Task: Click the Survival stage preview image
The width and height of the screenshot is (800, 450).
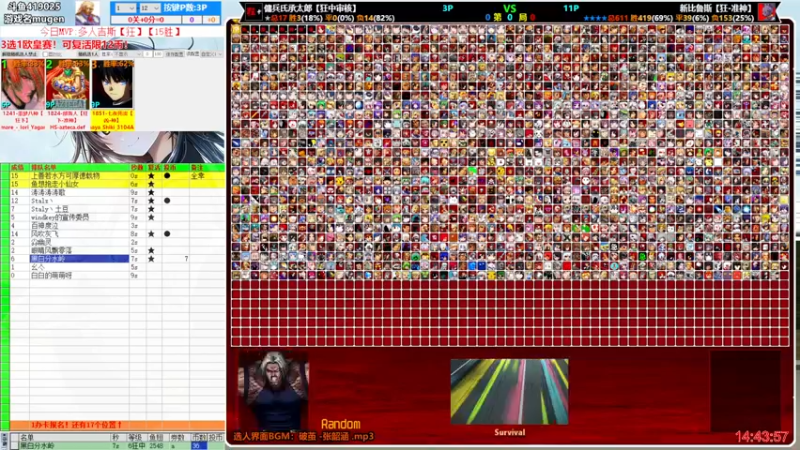Action: click(509, 391)
